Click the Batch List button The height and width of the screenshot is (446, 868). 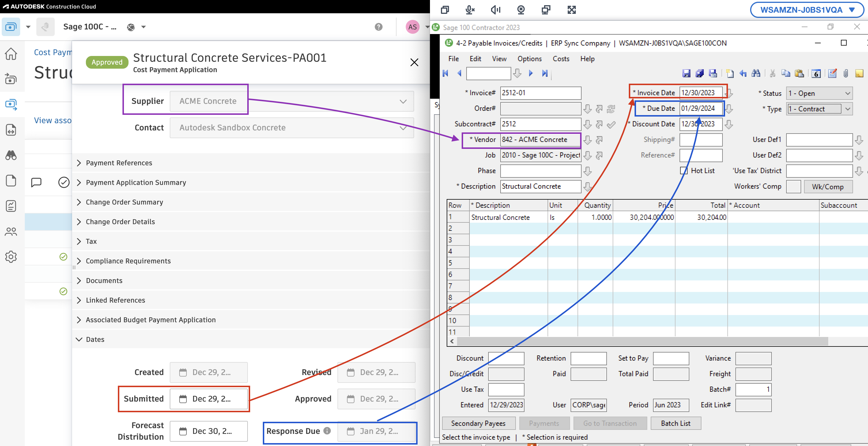point(675,423)
